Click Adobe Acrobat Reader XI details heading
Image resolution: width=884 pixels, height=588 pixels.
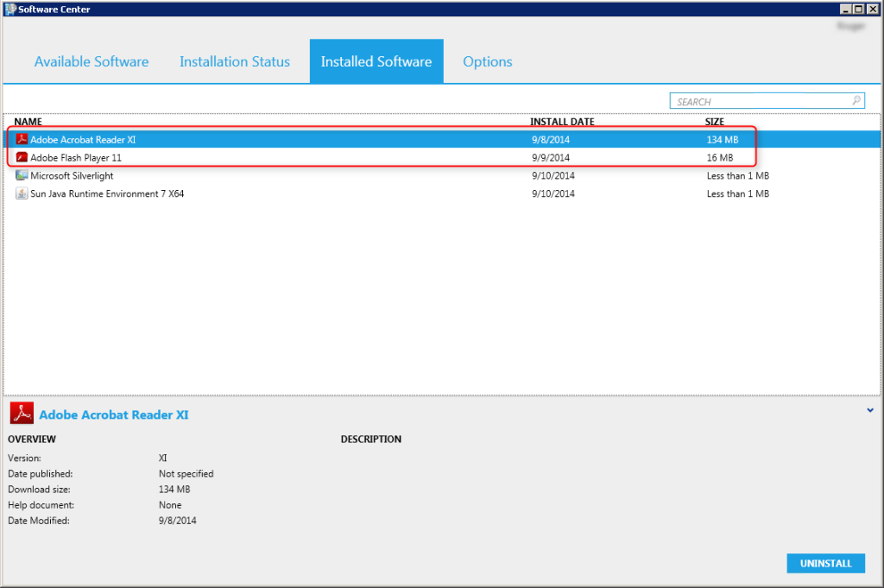(114, 415)
